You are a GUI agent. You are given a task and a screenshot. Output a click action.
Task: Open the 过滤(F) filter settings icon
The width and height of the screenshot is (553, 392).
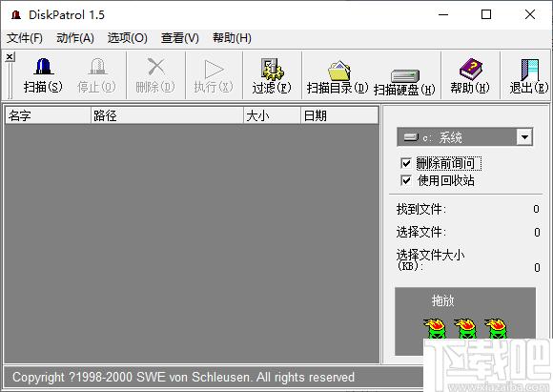tap(272, 69)
